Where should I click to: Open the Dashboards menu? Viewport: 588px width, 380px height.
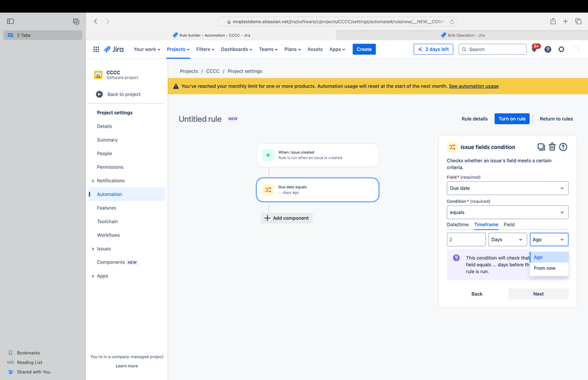[x=236, y=49]
